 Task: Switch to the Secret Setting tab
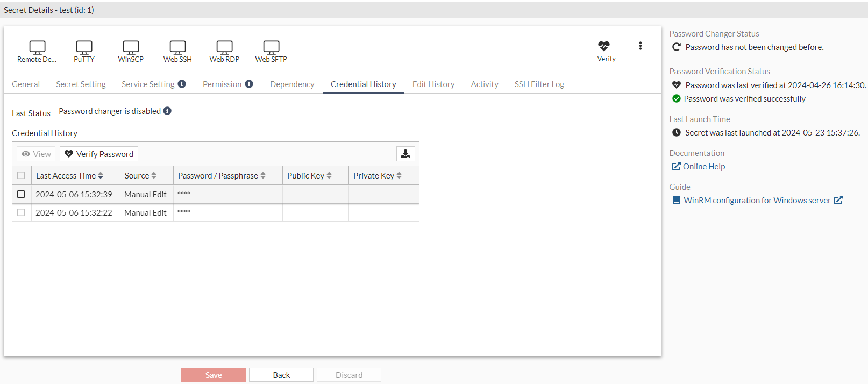(81, 84)
